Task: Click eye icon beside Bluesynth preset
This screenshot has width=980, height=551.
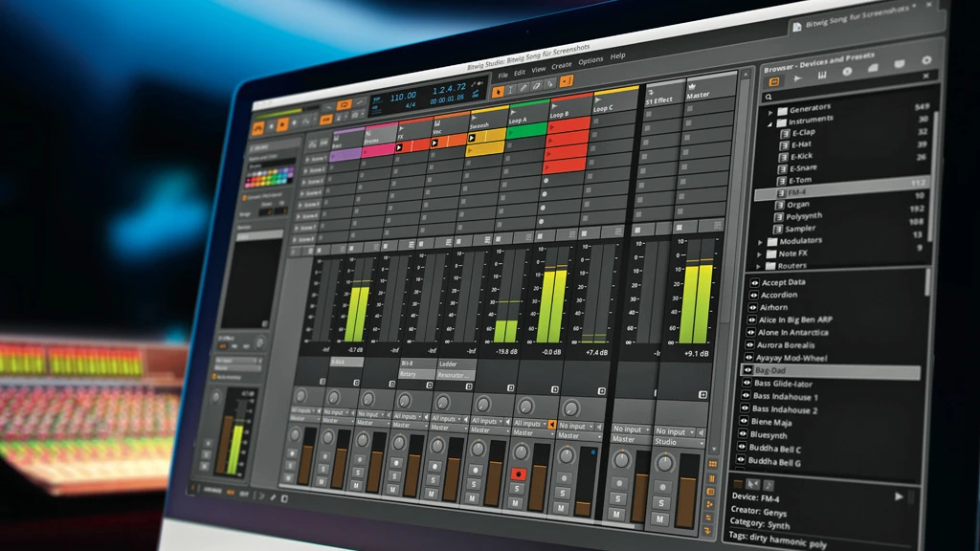Action: pyautogui.click(x=743, y=435)
